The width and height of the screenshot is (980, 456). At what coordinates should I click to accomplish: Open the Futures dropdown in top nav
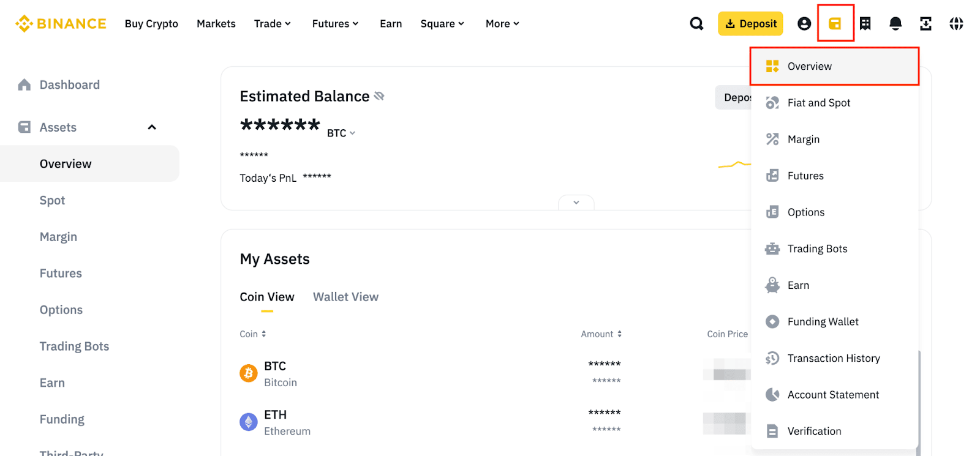click(335, 23)
